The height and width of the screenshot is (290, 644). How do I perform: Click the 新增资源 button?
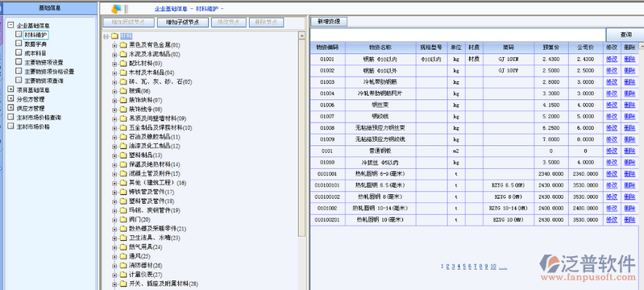(329, 22)
